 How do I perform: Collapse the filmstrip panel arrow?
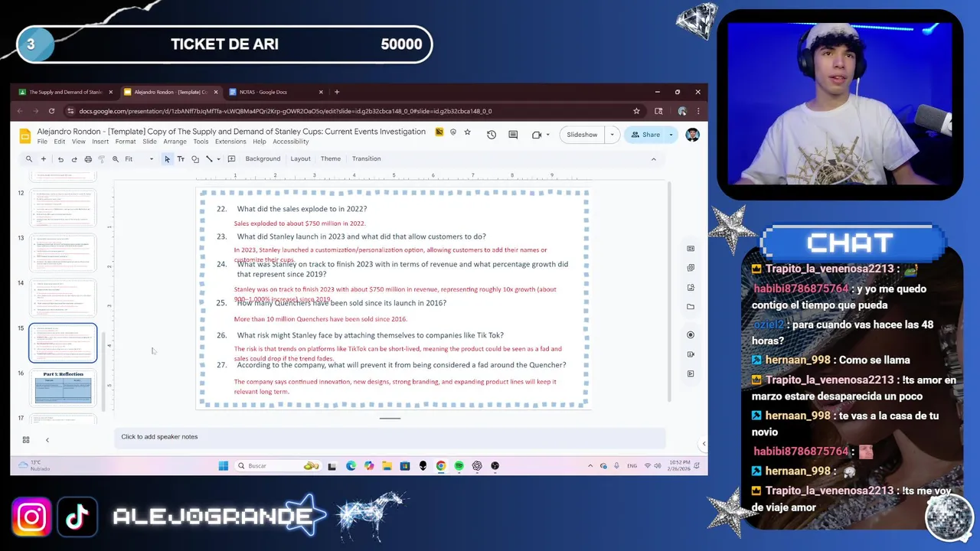47,440
